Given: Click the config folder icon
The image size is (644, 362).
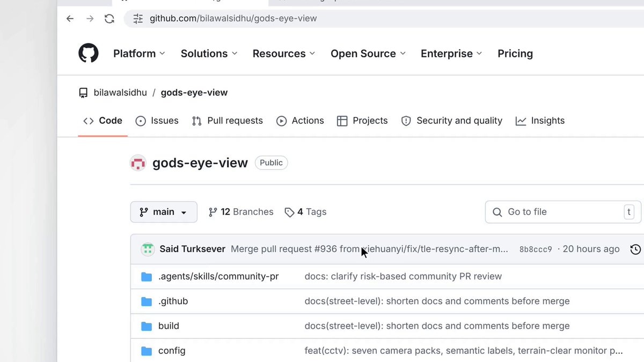Looking at the screenshot, I should [x=147, y=351].
